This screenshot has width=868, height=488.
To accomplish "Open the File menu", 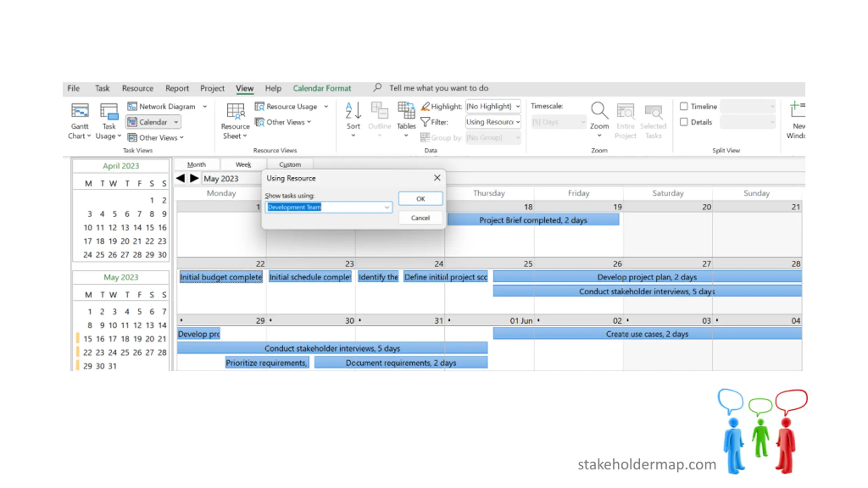I will 73,88.
